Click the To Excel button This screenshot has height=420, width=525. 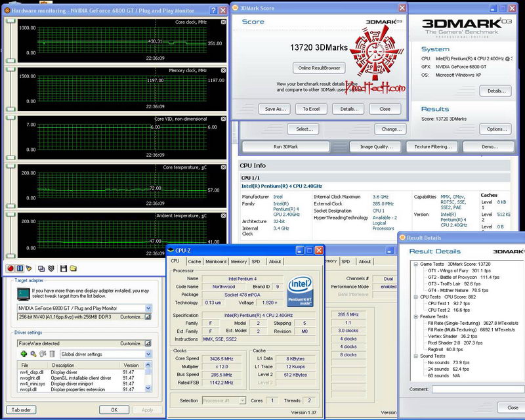pyautogui.click(x=311, y=109)
